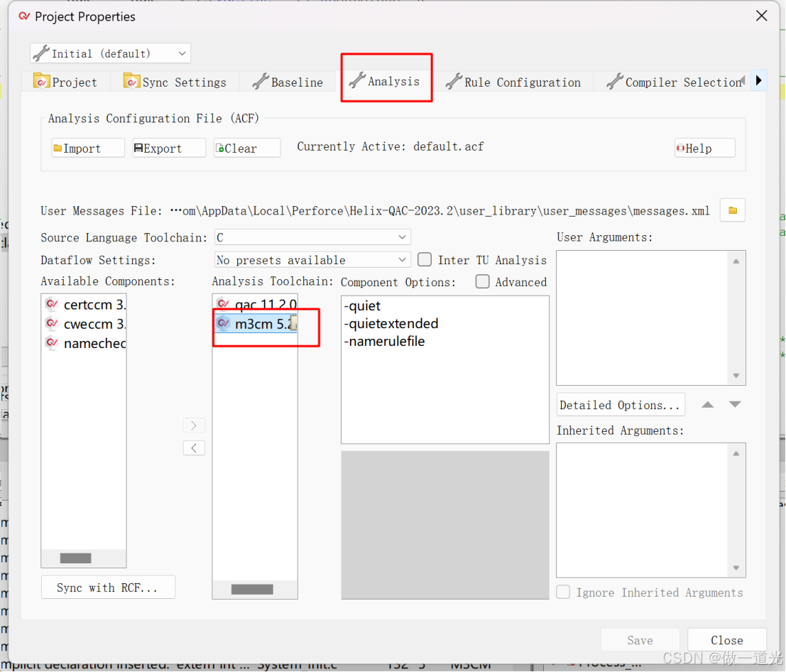Select m3cm component in Analysis Toolchain
The height and width of the screenshot is (672, 786).
coord(256,323)
